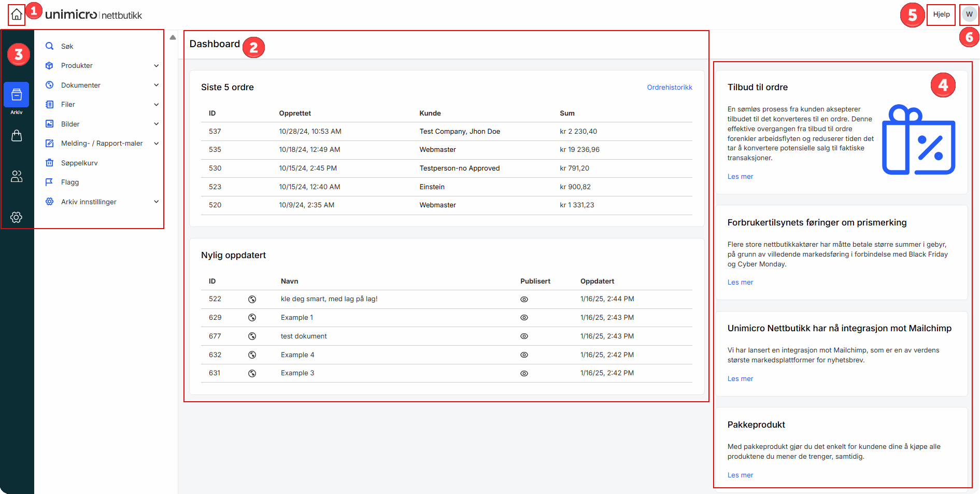The height and width of the screenshot is (494, 980).
Task: Toggle visibility for 'Example 1'
Action: [524, 317]
